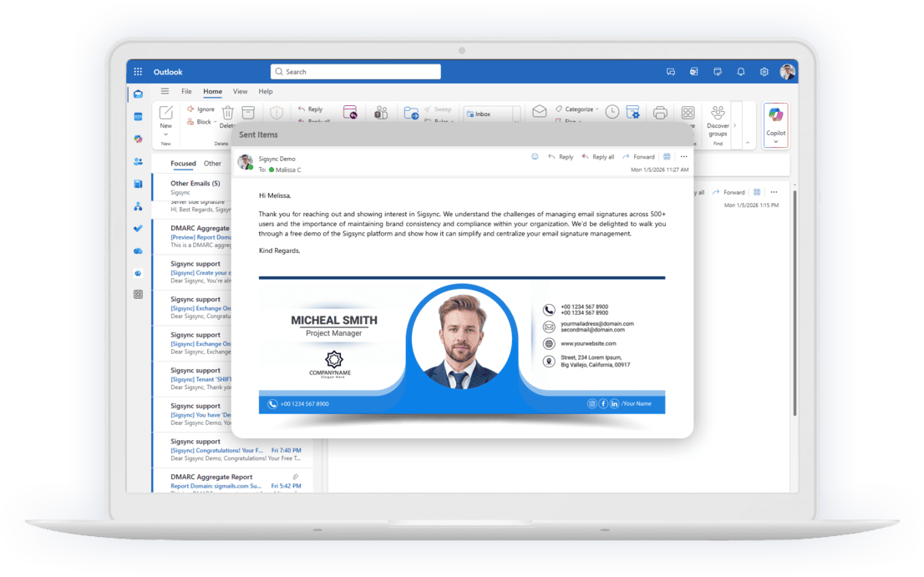Viewport: 924px width, 577px height.
Task: Open the Teams chat icon in the header
Action: coord(671,72)
